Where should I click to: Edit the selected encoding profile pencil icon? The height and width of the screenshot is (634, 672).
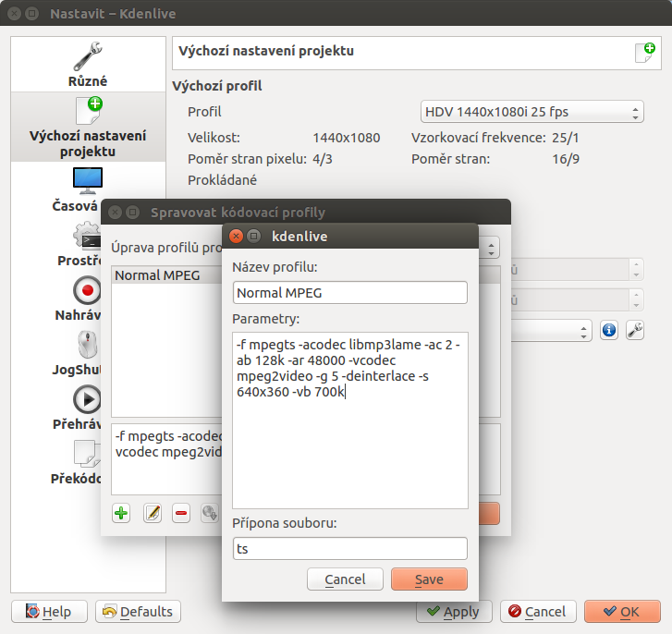point(153,513)
